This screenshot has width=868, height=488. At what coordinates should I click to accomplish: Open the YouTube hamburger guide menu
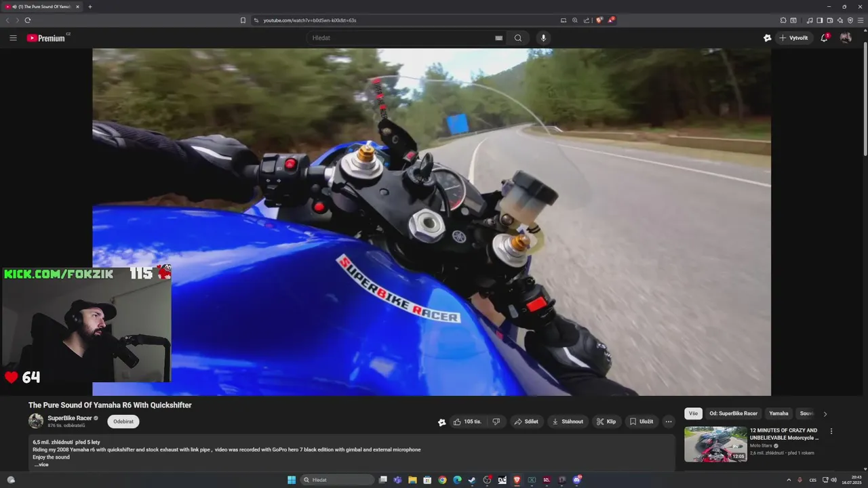point(13,38)
